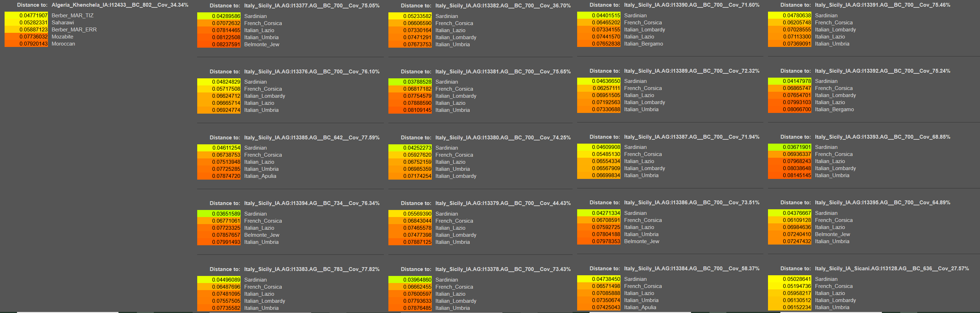Viewport: 980px width, 313px height.
Task: Click header of sample I13389 Cov_72.32%
Action: [x=692, y=71]
